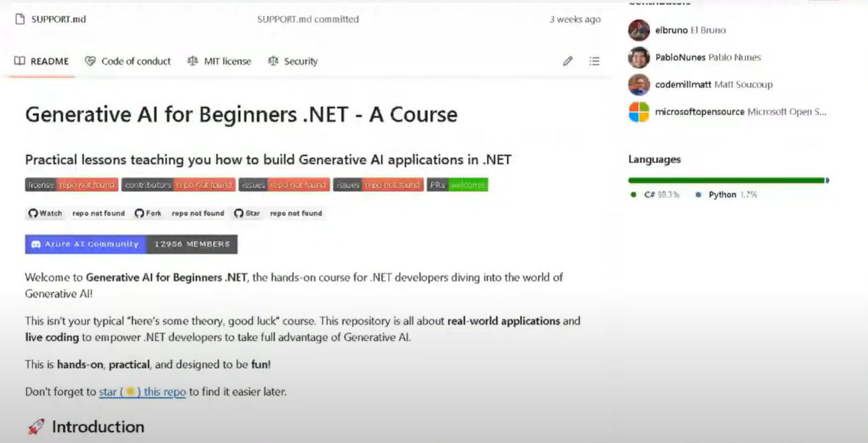Click the book icon on the README tab

pos(20,61)
